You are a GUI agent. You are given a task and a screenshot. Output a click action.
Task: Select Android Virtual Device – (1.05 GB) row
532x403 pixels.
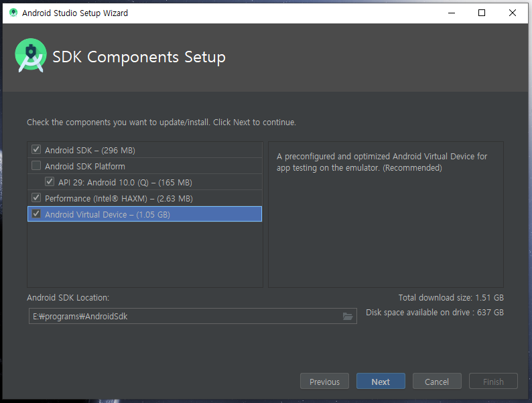pos(145,214)
